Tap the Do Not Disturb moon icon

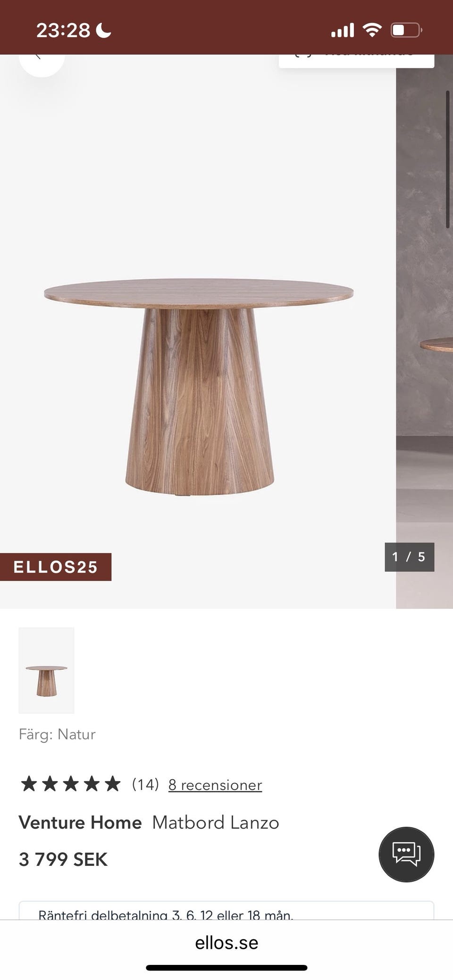103,31
